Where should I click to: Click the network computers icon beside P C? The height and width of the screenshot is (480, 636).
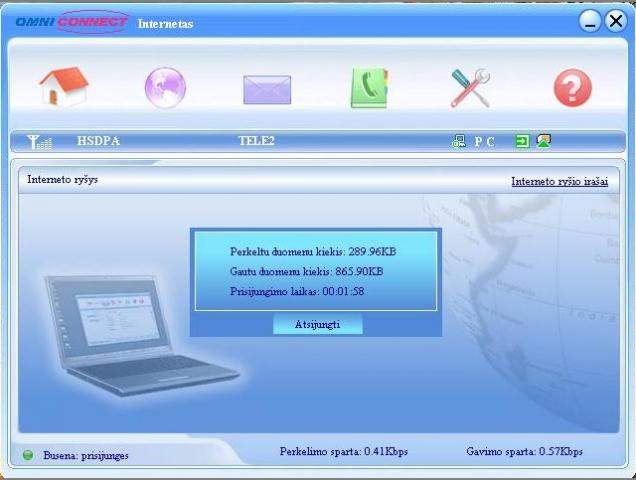pos(459,142)
